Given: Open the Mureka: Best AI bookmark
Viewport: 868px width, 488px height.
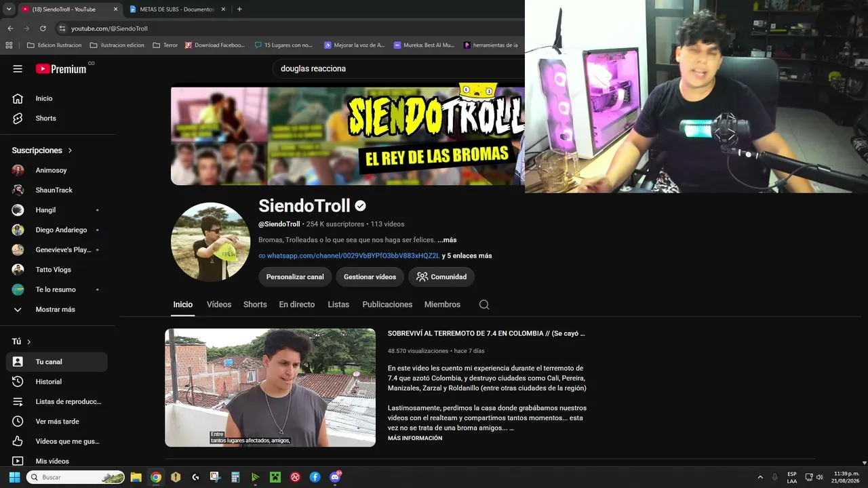Looking at the screenshot, I should (x=425, y=45).
